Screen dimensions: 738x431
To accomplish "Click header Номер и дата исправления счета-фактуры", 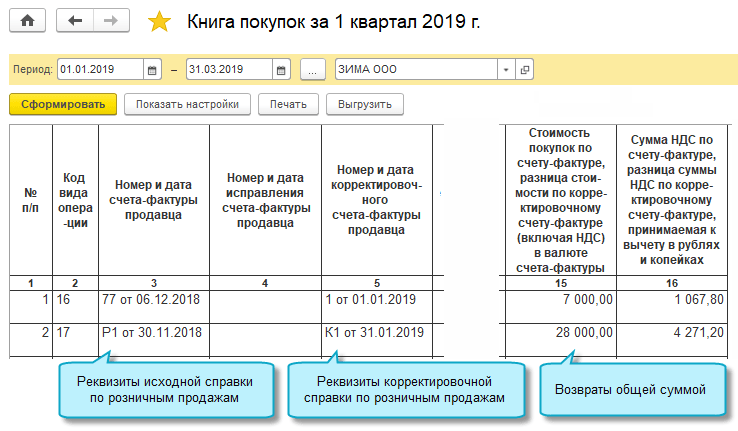I will [x=265, y=200].
